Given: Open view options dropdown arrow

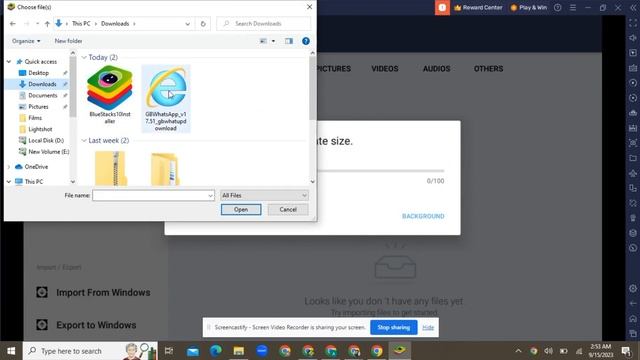Looking at the screenshot, I should pyautogui.click(x=273, y=41).
